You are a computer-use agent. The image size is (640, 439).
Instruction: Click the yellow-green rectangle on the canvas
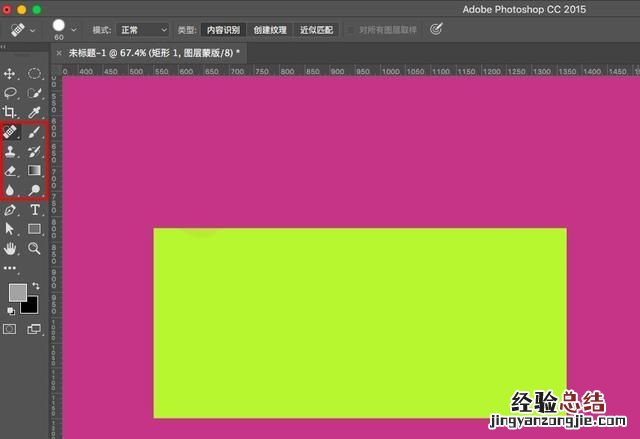click(360, 323)
